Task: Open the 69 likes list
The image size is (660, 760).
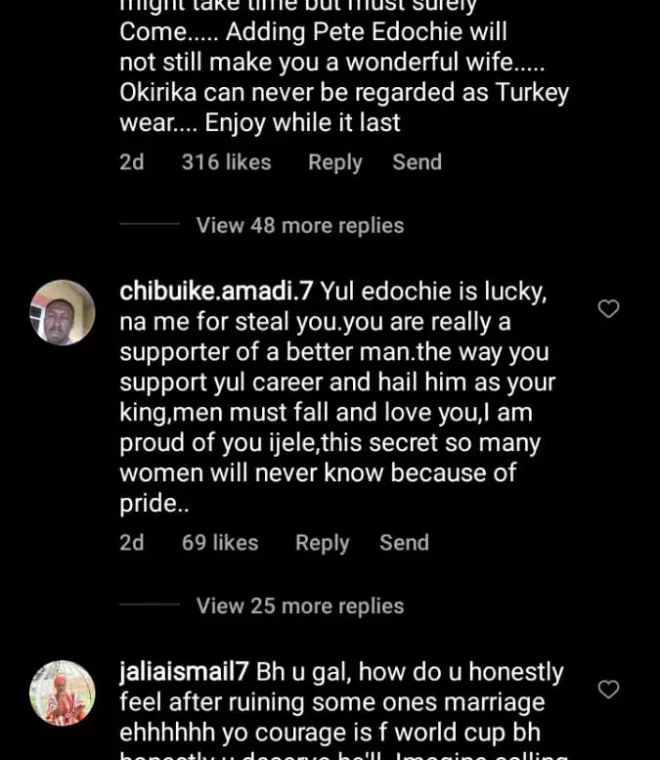Action: click(220, 543)
